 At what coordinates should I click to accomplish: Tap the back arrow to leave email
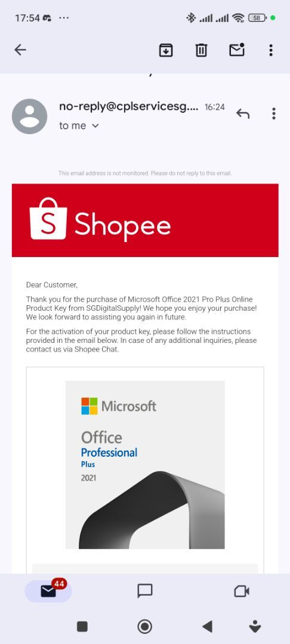[20, 50]
